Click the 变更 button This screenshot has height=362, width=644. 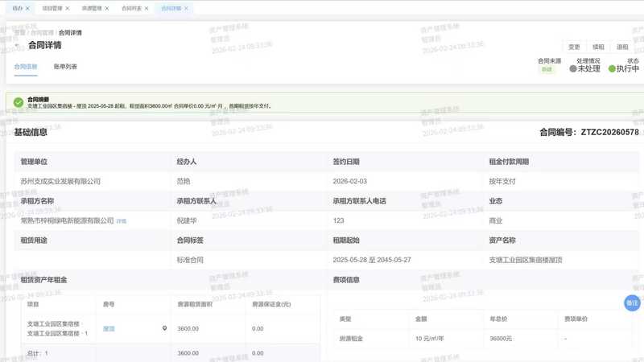[x=574, y=47]
